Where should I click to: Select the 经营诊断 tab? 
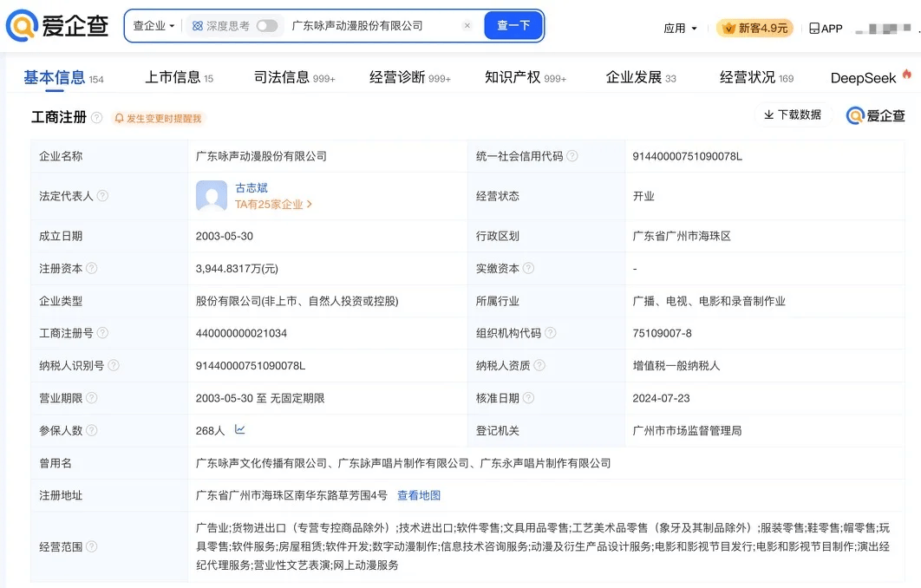pos(410,77)
